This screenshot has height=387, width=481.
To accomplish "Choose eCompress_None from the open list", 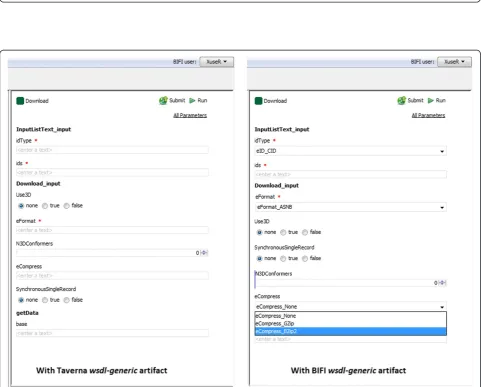I will pyautogui.click(x=351, y=316).
